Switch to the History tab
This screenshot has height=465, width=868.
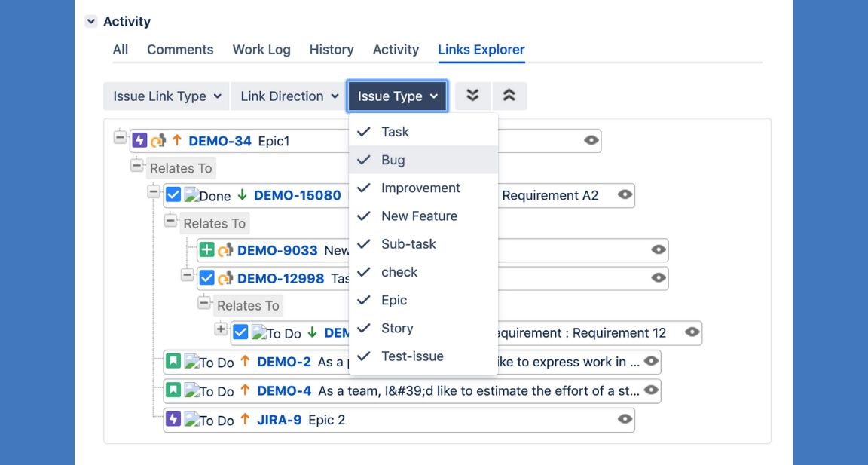coord(331,50)
